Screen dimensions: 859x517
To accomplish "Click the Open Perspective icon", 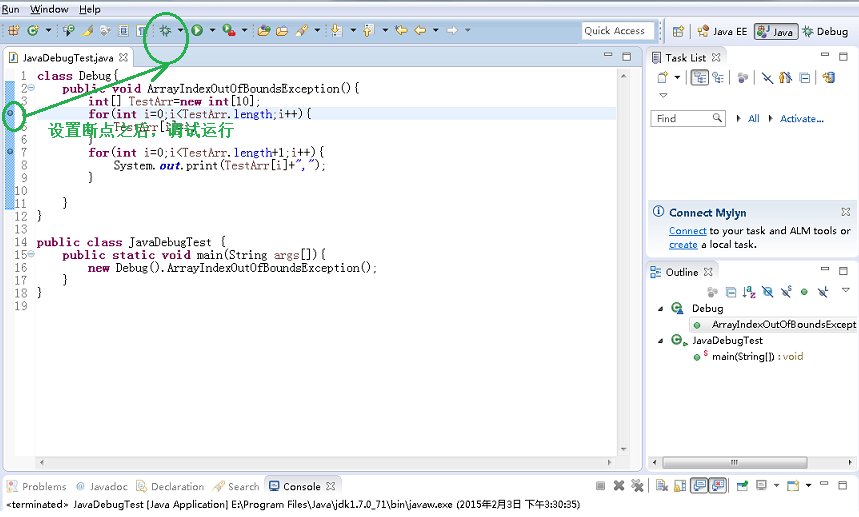I will coord(678,31).
